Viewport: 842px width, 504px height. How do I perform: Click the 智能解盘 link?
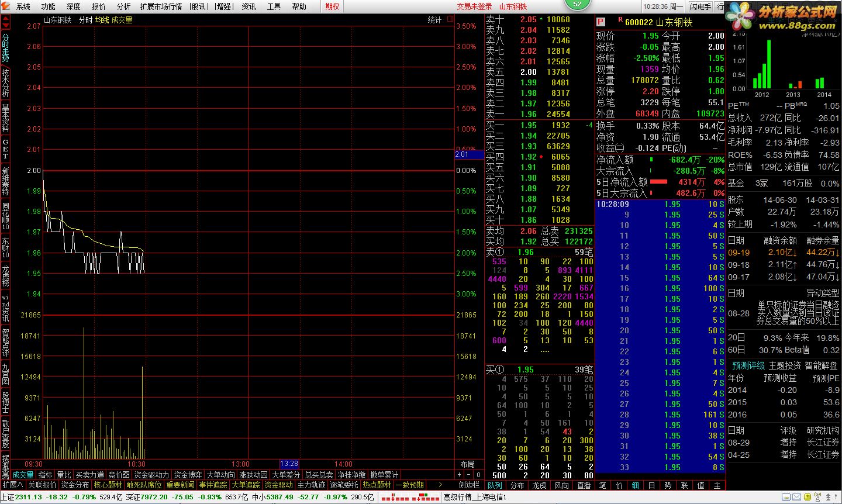coord(821,365)
